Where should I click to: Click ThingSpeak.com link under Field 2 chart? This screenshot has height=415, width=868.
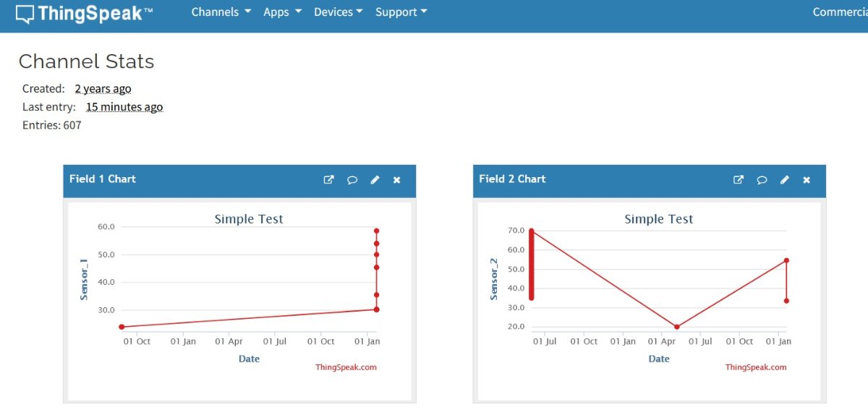point(756,367)
